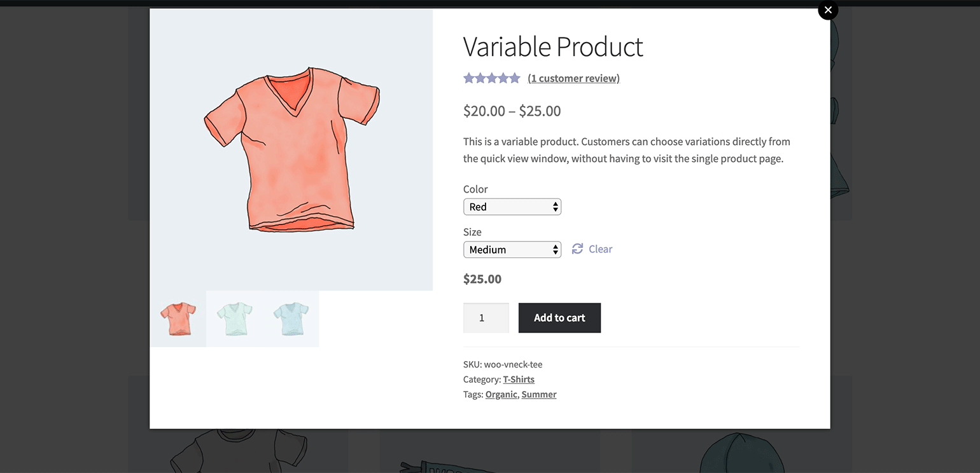Open the 1 customer review link
This screenshot has height=473, width=980.
[x=573, y=78]
